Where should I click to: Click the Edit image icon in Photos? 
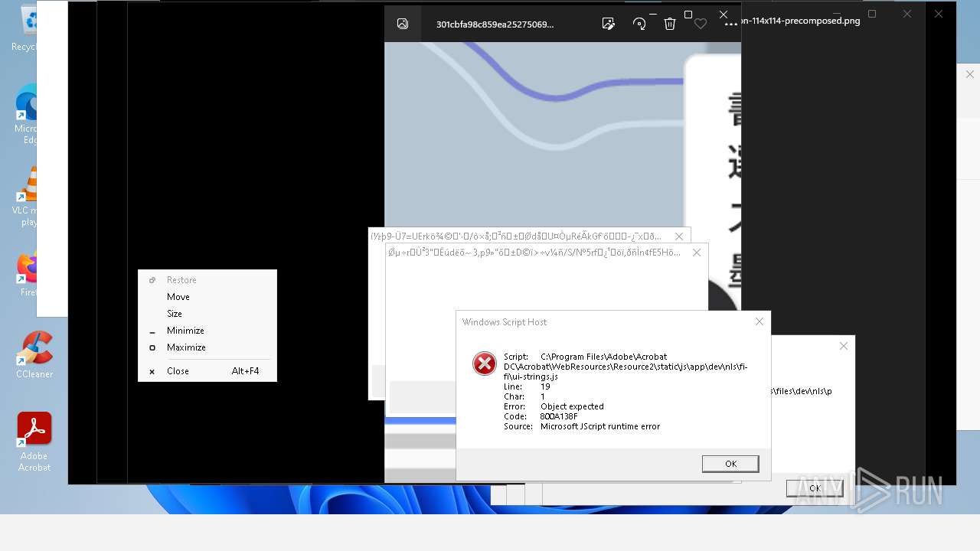(609, 24)
